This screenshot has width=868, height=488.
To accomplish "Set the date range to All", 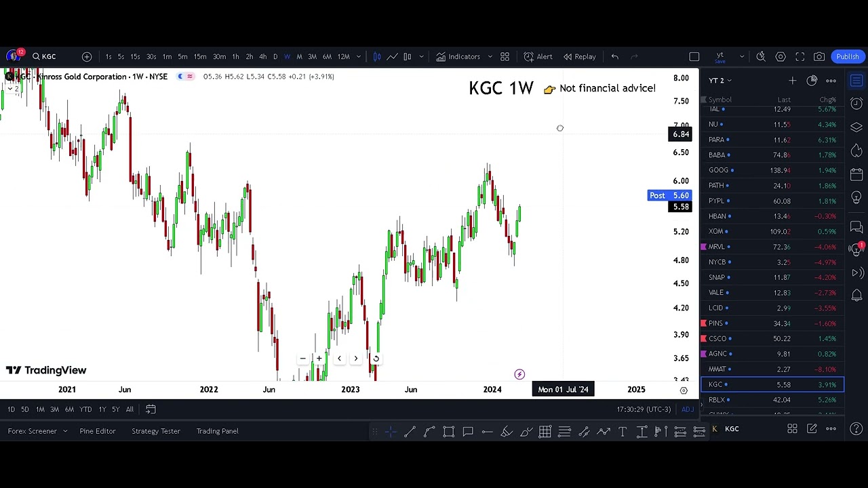I will (x=130, y=409).
